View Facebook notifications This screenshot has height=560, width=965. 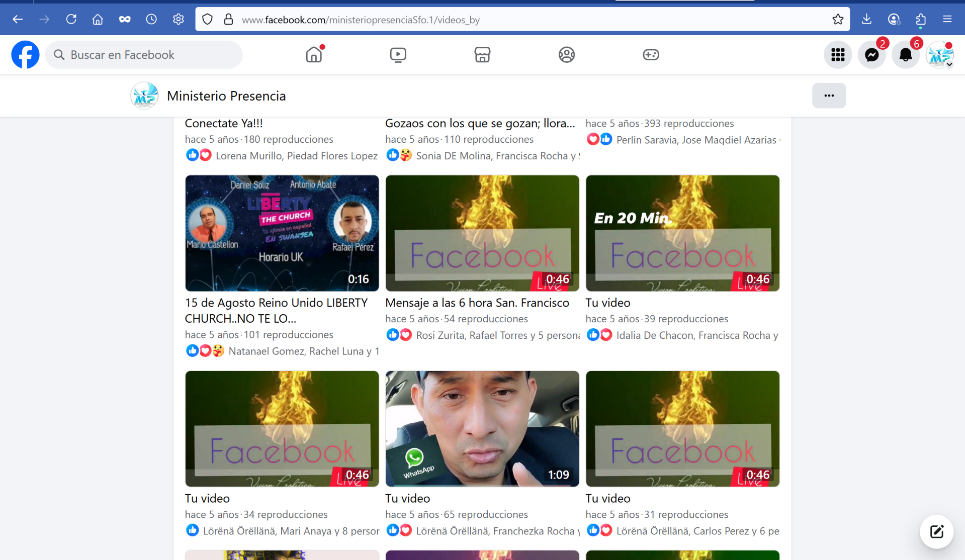point(906,54)
